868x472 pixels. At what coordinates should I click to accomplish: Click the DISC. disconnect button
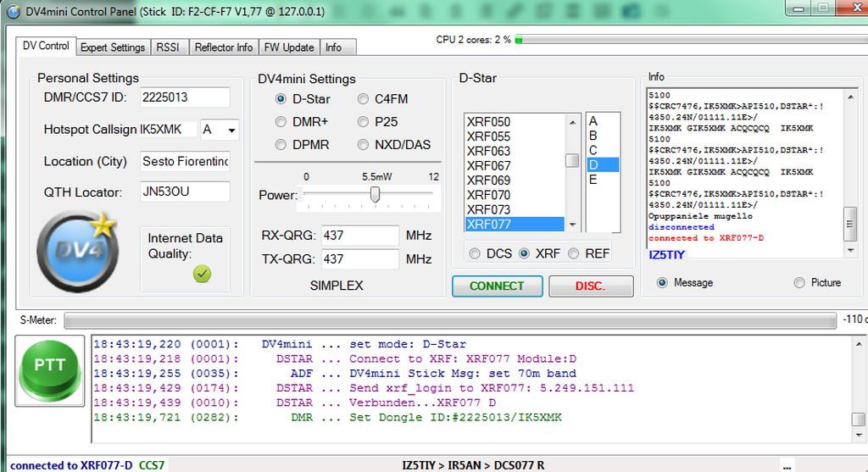point(591,286)
